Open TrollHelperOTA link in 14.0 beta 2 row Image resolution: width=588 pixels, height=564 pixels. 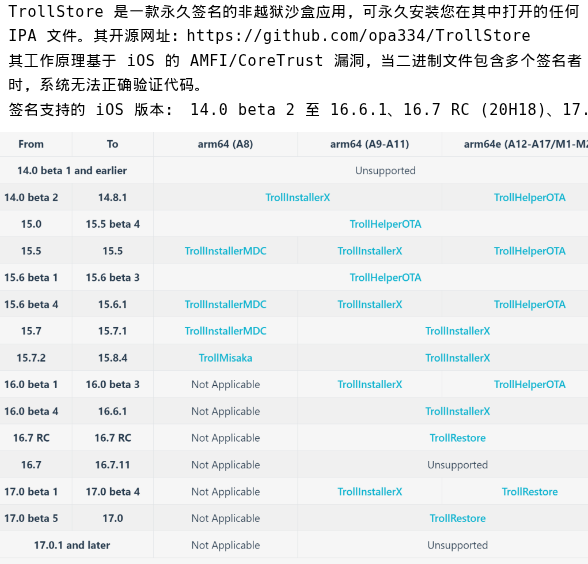(x=530, y=197)
